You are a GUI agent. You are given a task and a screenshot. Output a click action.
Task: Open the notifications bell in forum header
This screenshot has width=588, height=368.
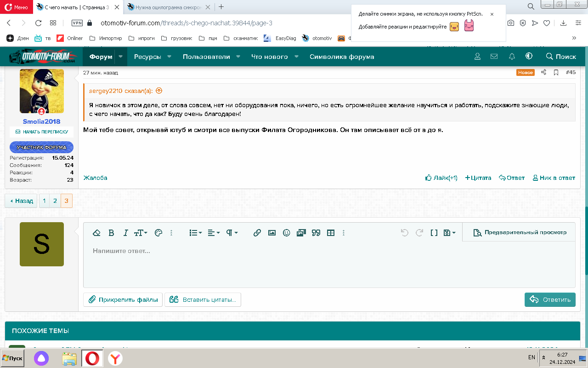(512, 57)
